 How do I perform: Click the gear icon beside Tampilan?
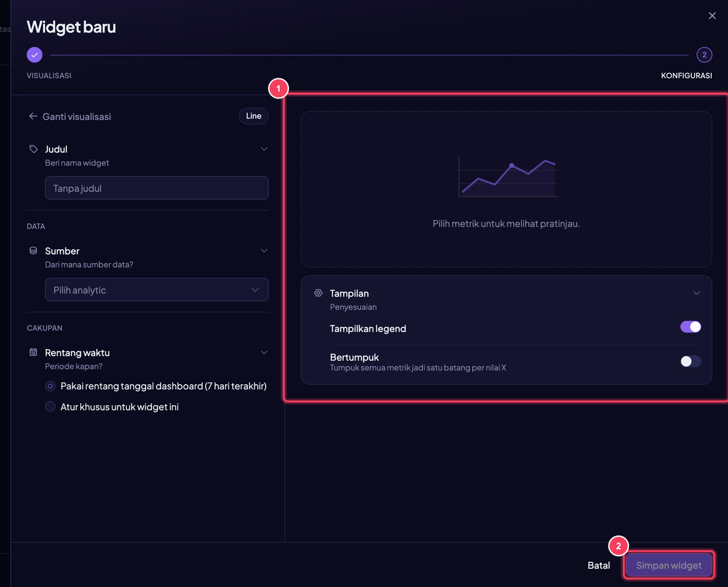[x=318, y=293]
